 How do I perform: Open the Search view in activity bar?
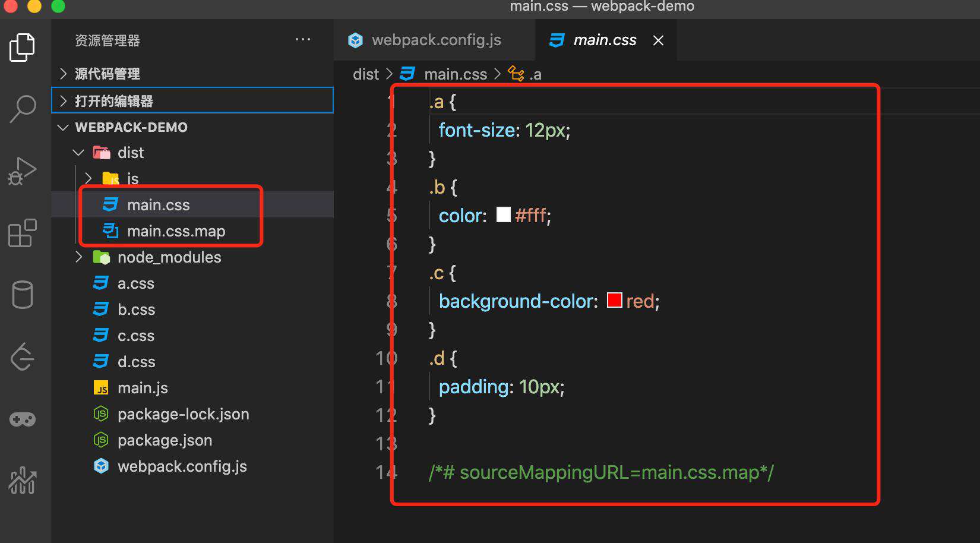tap(23, 109)
